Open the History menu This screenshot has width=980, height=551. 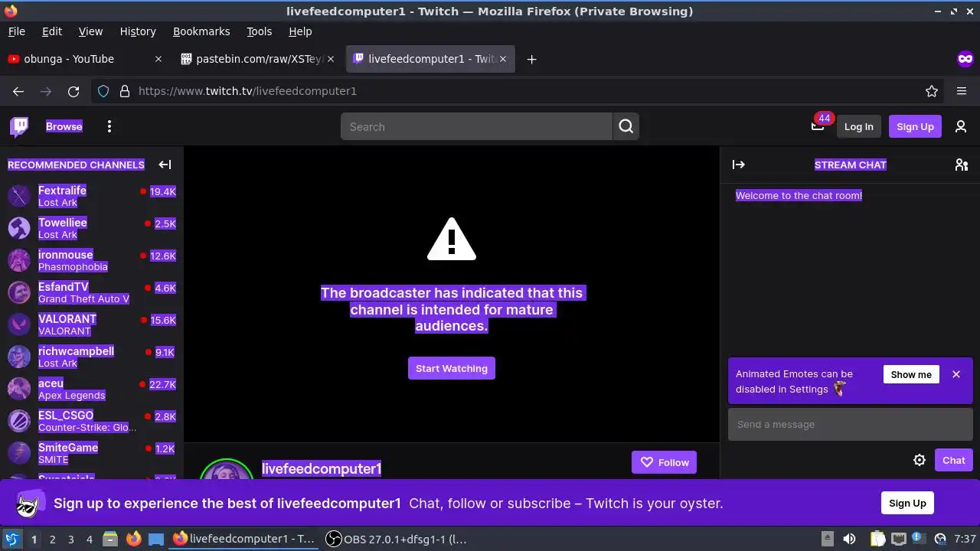(138, 31)
